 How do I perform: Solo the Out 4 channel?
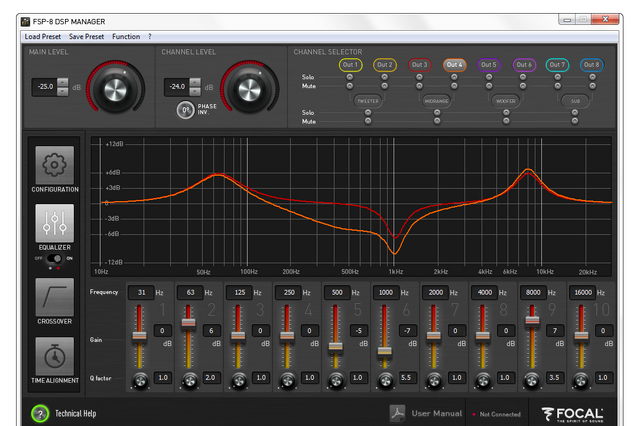454,77
